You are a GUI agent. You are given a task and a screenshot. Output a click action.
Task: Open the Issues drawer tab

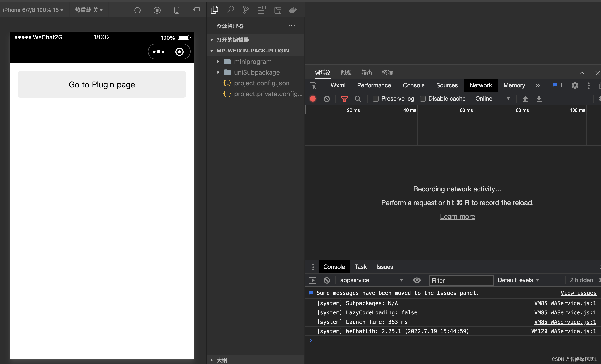[384, 267]
